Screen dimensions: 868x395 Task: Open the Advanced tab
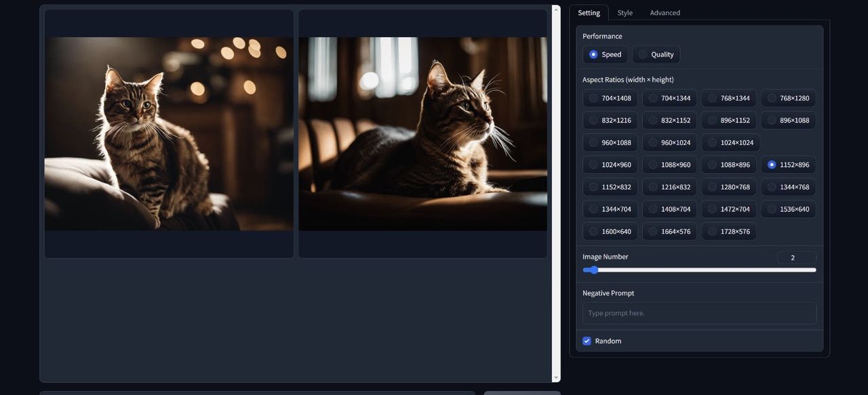click(665, 13)
